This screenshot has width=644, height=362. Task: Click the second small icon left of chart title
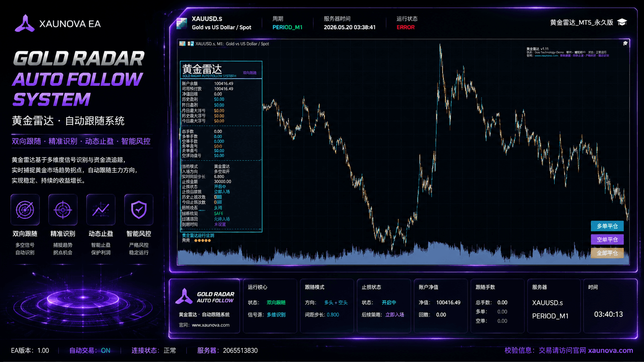click(191, 44)
